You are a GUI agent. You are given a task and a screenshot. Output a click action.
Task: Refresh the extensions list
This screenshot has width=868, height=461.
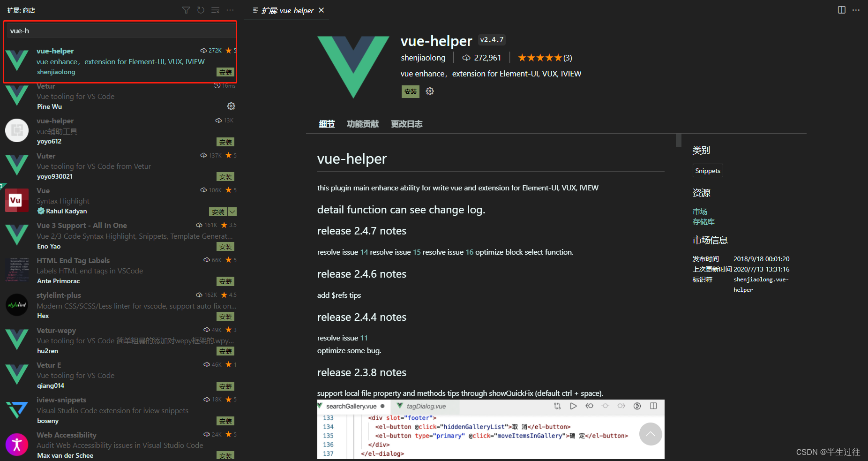pyautogui.click(x=201, y=10)
